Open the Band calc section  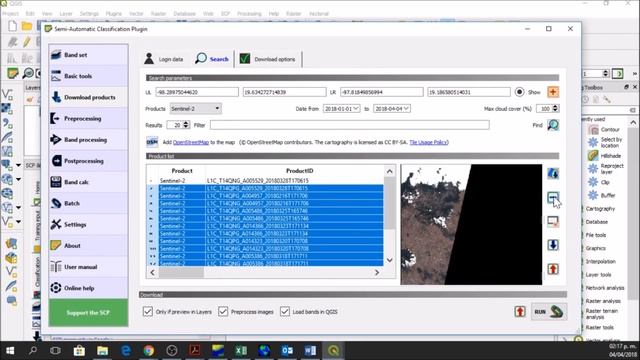point(88,182)
